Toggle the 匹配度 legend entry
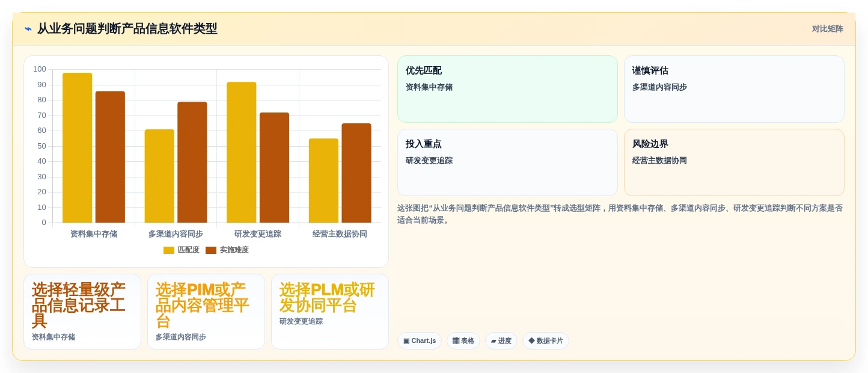 pos(182,250)
